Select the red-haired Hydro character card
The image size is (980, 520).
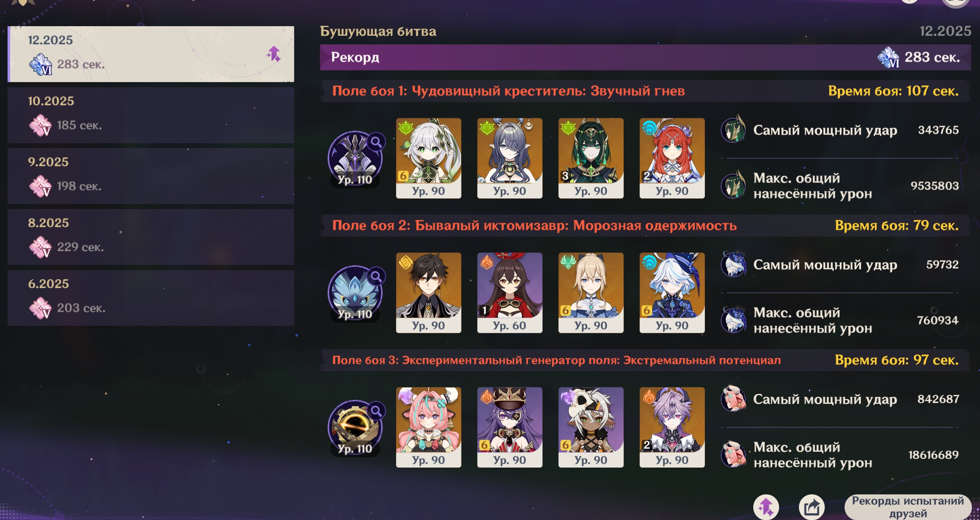coord(672,158)
